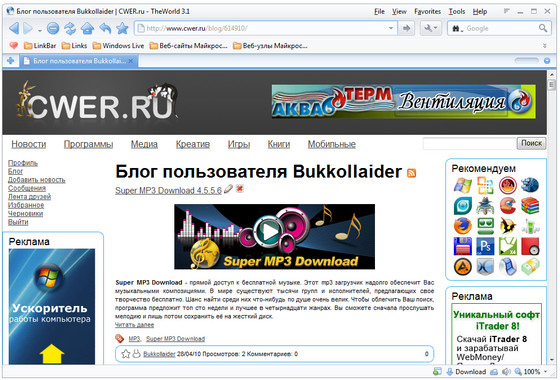The image size is (560, 380).
Task: Click the Undo closed tab icon
Action: coord(105,28)
